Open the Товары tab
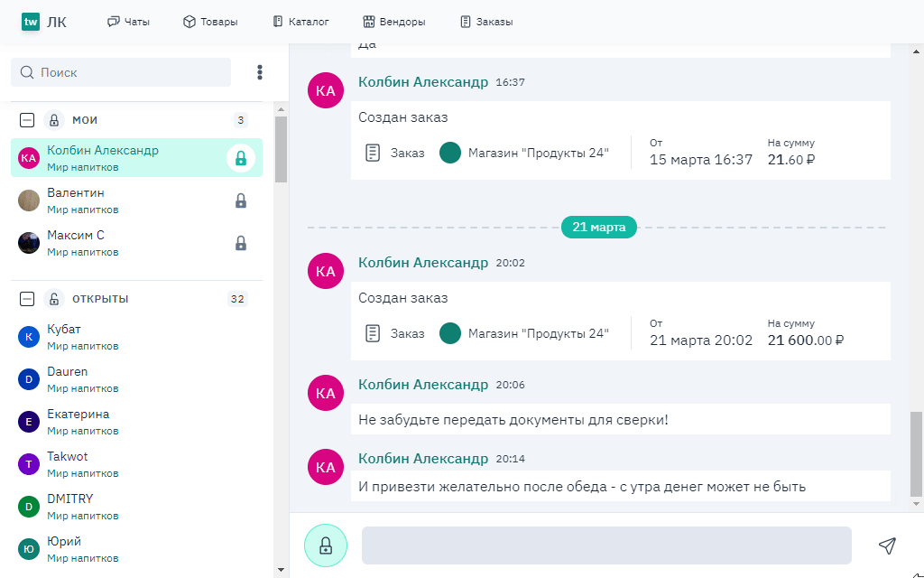 210,22
